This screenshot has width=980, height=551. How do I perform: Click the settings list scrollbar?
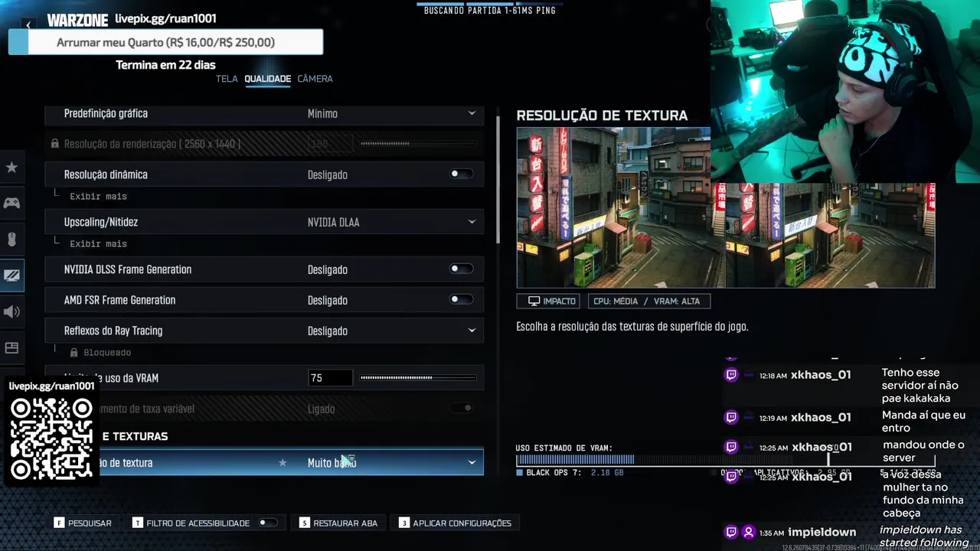(x=498, y=180)
